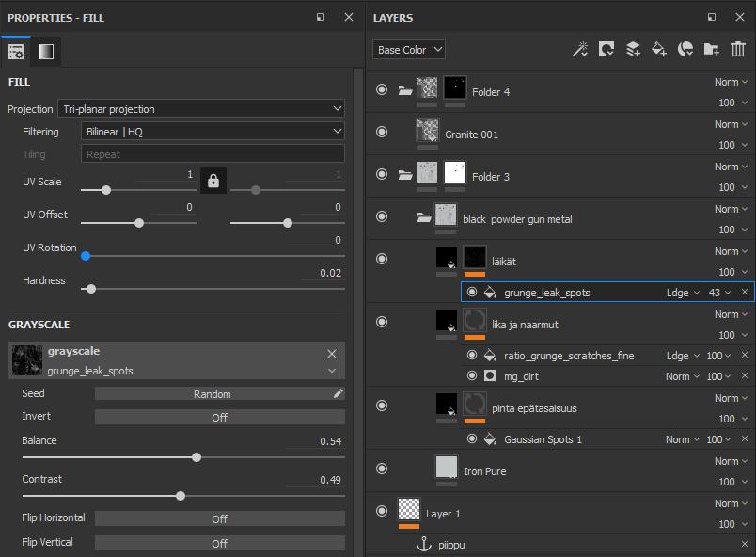Viewport: 756px width, 557px height.
Task: Click the Folder 4 folder icon
Action: click(405, 90)
